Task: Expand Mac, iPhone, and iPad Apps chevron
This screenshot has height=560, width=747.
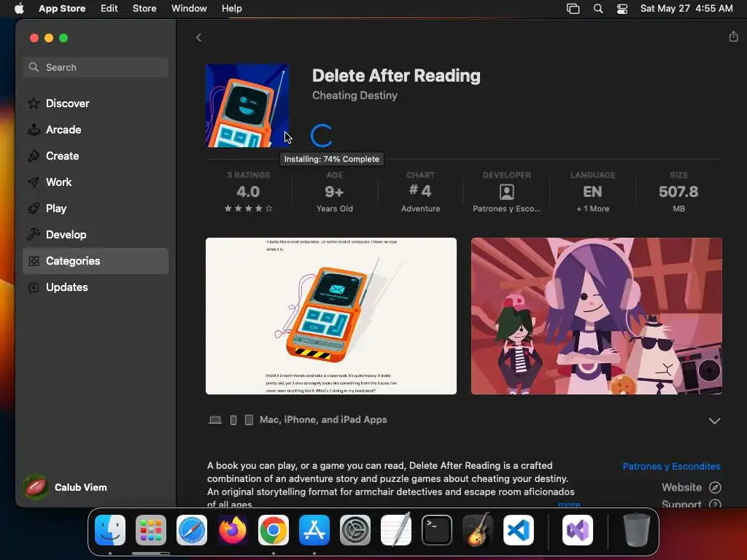Action: 714,421
